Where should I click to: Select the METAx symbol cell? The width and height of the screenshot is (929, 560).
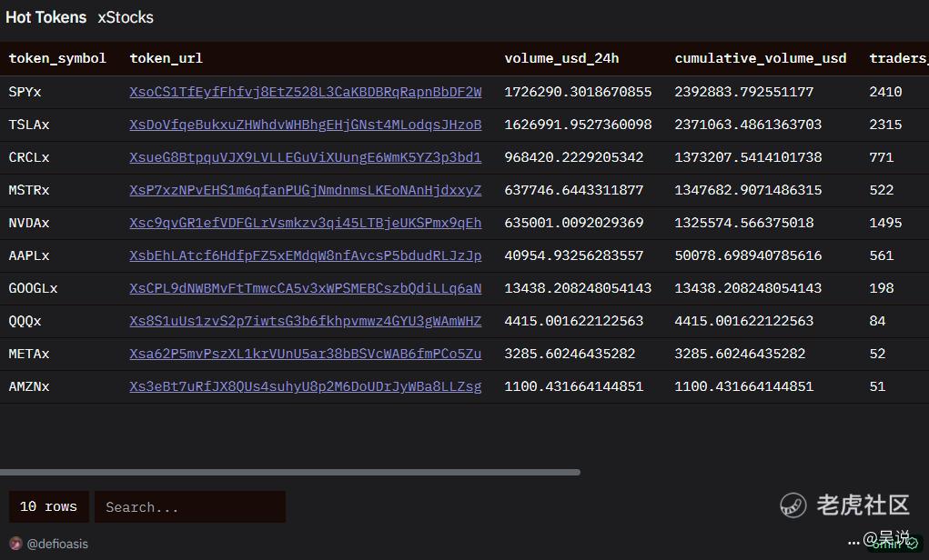(x=29, y=354)
